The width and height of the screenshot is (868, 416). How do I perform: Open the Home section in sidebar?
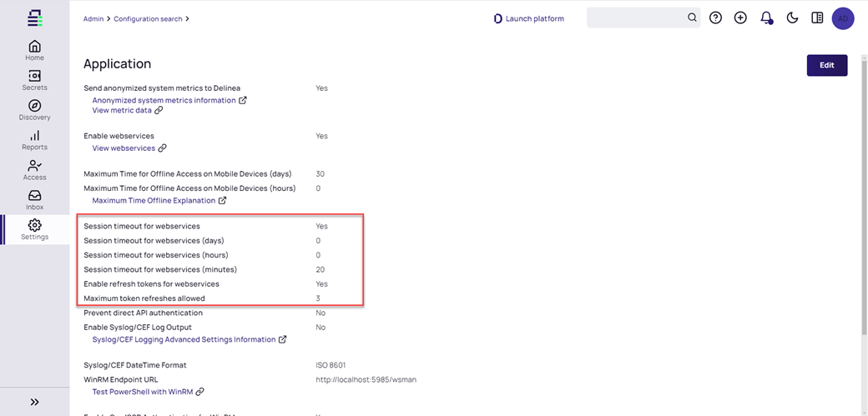point(34,50)
